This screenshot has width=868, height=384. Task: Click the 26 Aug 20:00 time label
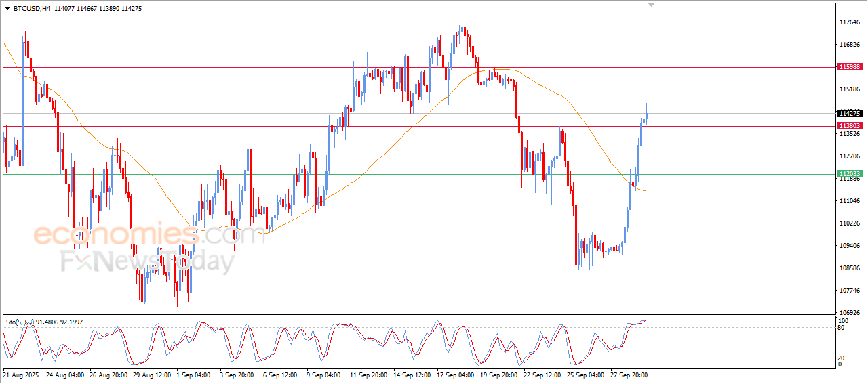coord(109,375)
